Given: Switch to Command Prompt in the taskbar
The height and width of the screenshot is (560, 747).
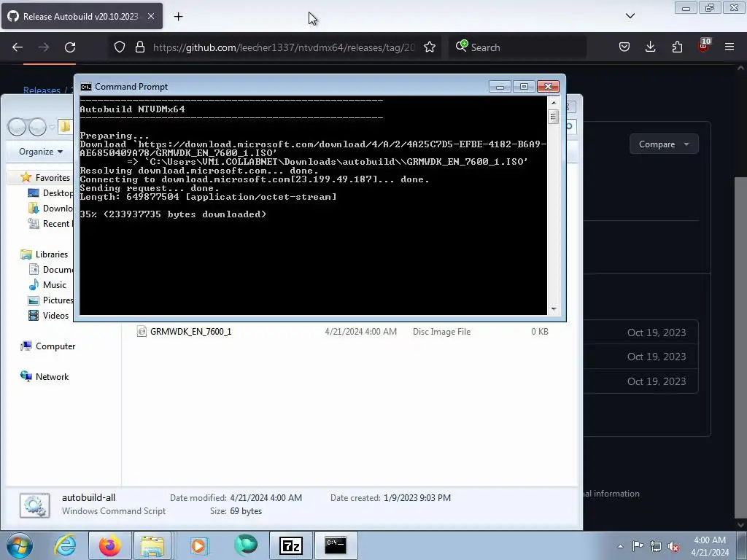Looking at the screenshot, I should 336,545.
